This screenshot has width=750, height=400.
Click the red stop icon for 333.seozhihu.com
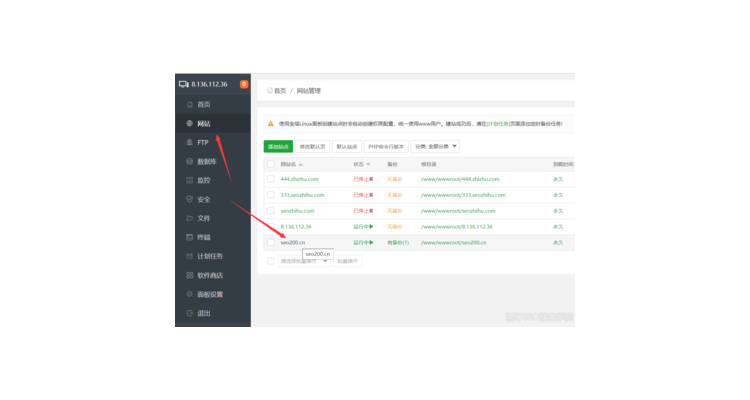coord(371,195)
